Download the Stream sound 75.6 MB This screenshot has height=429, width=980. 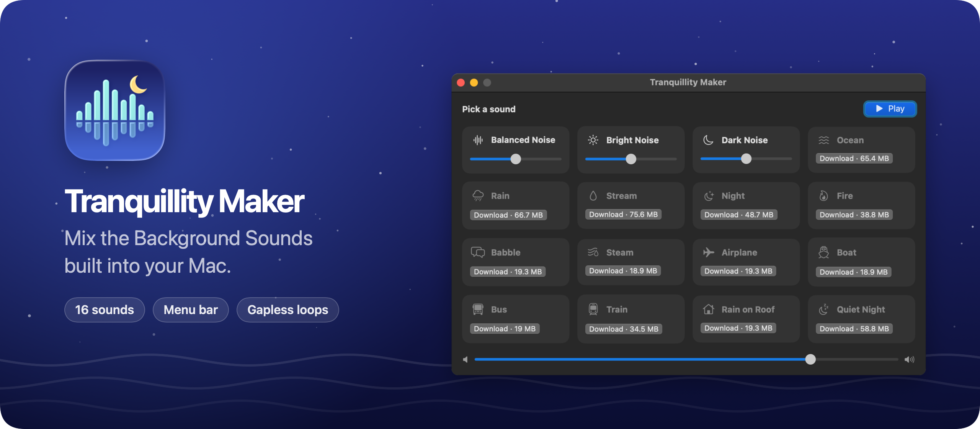623,215
